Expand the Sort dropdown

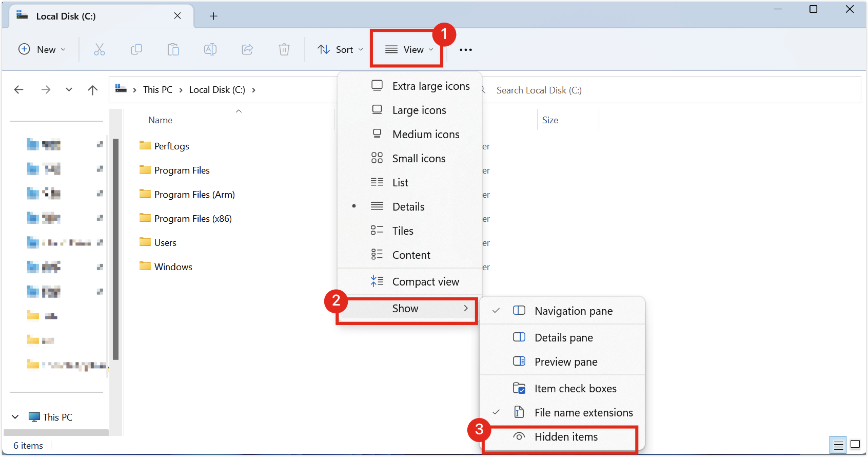[340, 49]
